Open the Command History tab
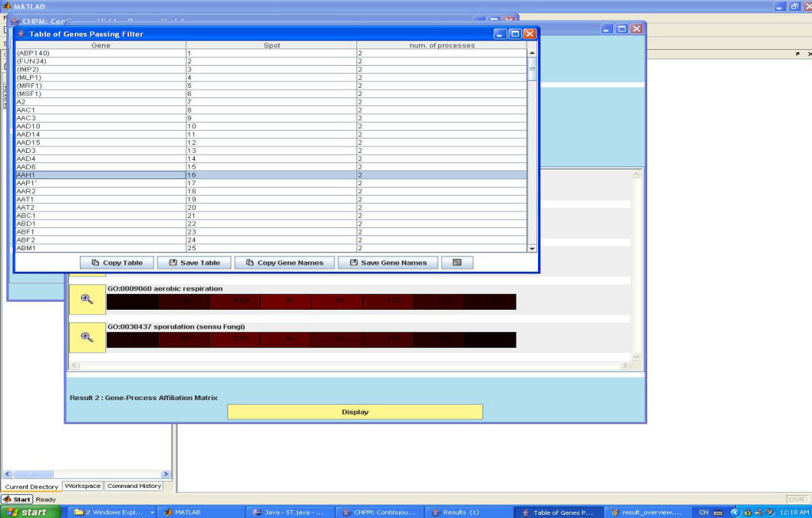 pyautogui.click(x=134, y=486)
